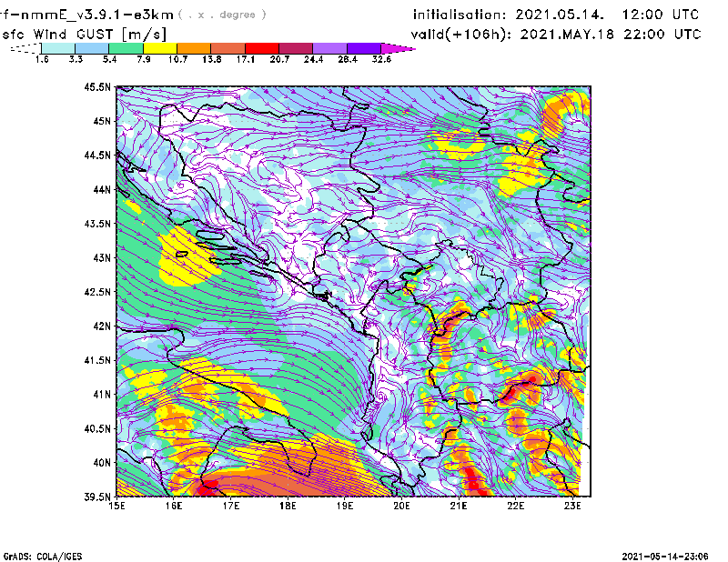Click the legend value "24.4"
Viewport: 728px width, 562px height.
pos(313,59)
